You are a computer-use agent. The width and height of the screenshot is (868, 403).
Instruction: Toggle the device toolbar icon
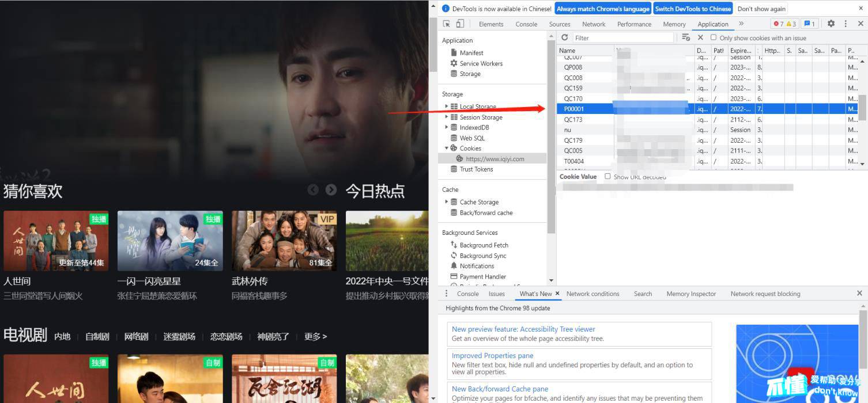(x=460, y=24)
